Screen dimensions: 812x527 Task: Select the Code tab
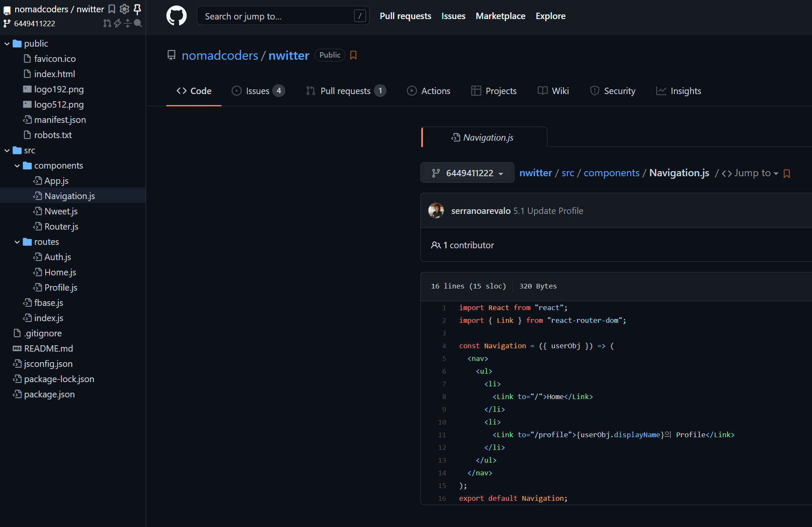coord(194,91)
